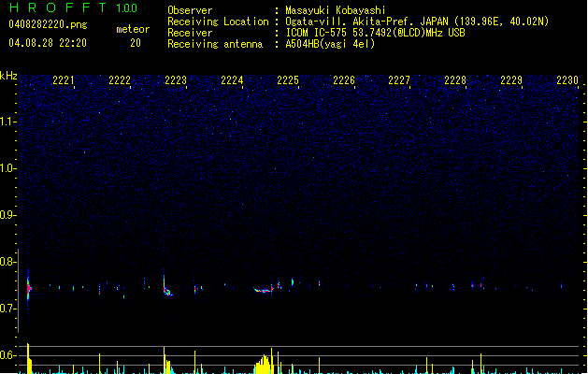The height and width of the screenshot is (374, 588).
Task: Click the 0.7 frequency axis label
Action: tap(7, 309)
